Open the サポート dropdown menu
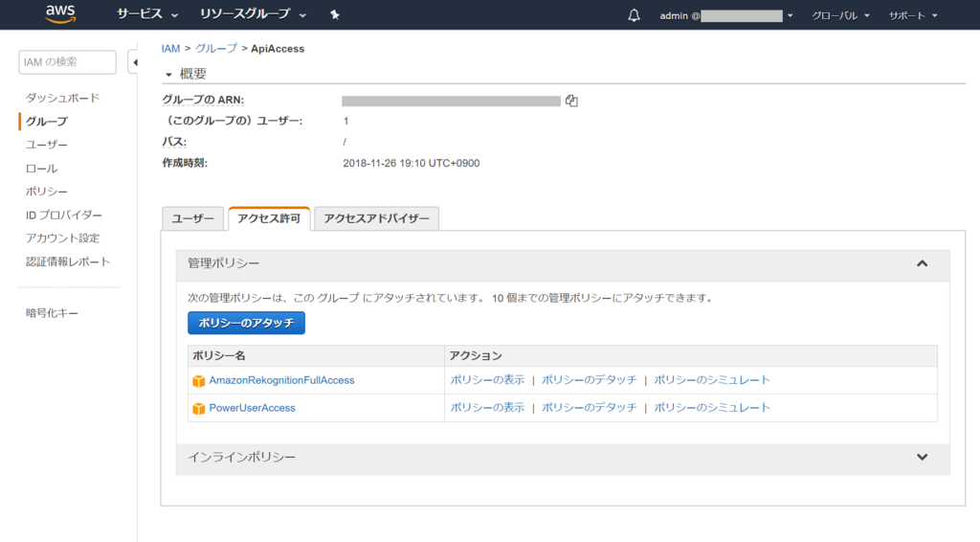This screenshot has height=542, width=980. [x=912, y=15]
